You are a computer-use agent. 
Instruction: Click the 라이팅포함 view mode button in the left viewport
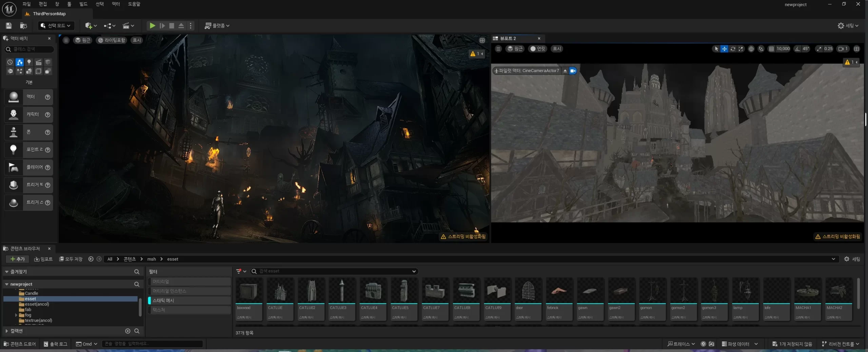tap(112, 40)
